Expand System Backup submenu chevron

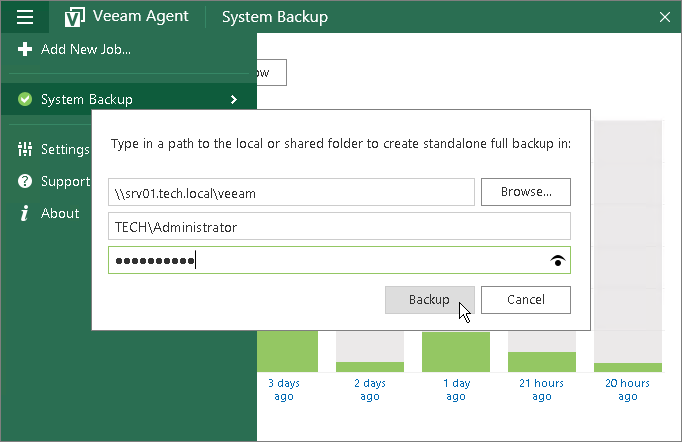[x=234, y=100]
